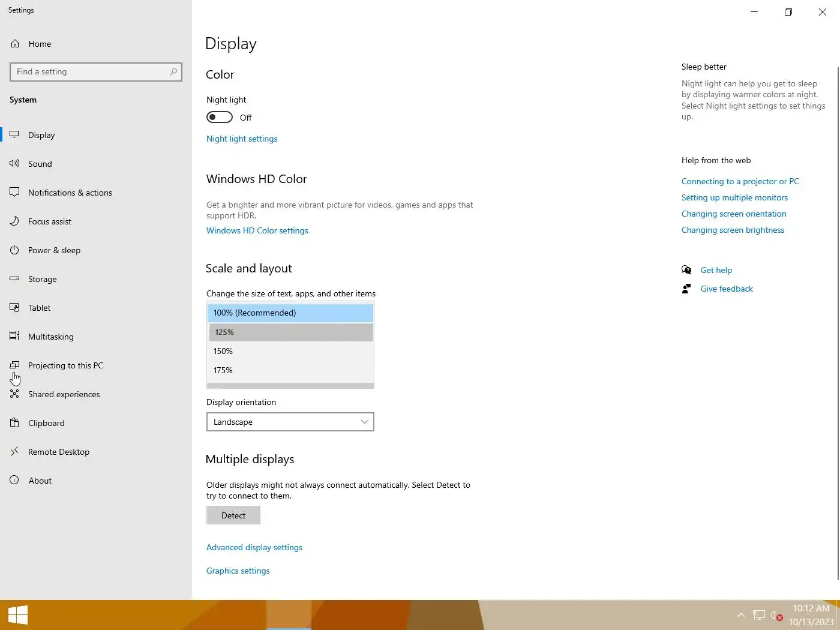This screenshot has height=630, width=840.
Task: Click the Shared experiences icon
Action: pos(14,394)
